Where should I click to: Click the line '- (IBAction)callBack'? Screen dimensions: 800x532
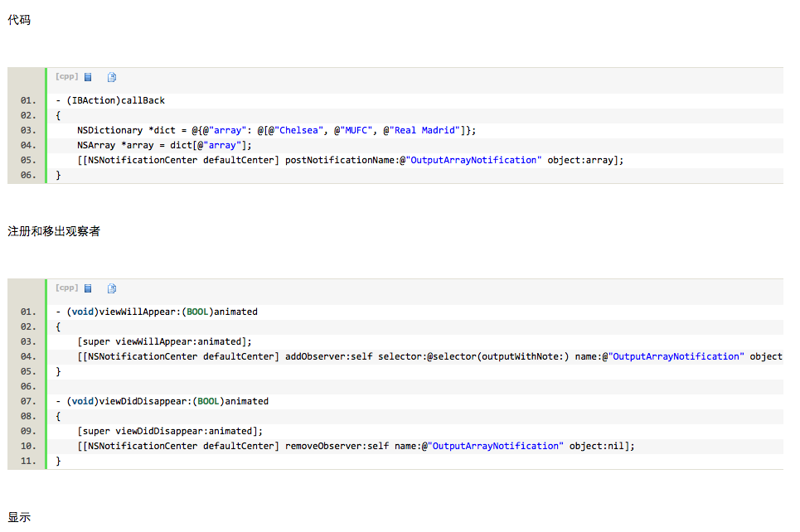coord(110,100)
